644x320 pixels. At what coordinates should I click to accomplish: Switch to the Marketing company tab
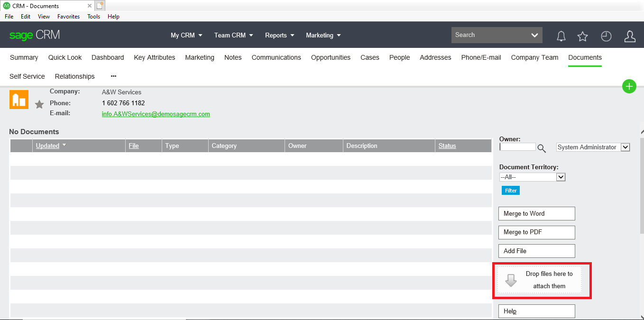click(x=200, y=57)
